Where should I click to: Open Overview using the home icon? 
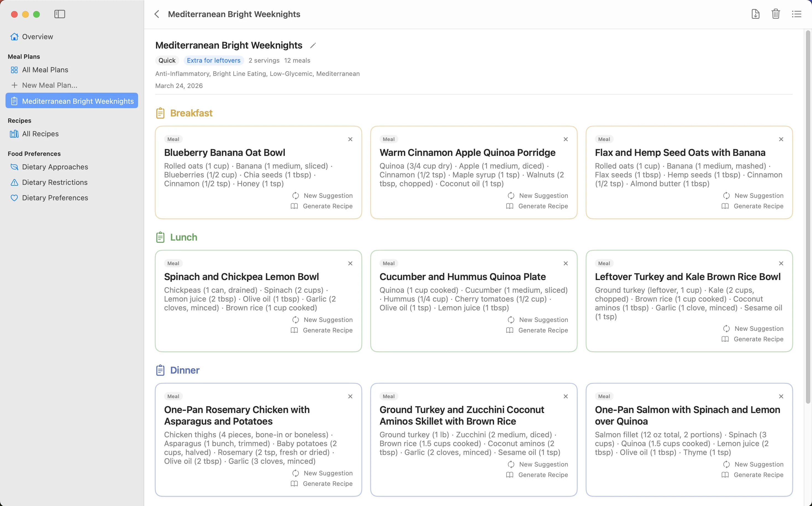[x=14, y=36]
